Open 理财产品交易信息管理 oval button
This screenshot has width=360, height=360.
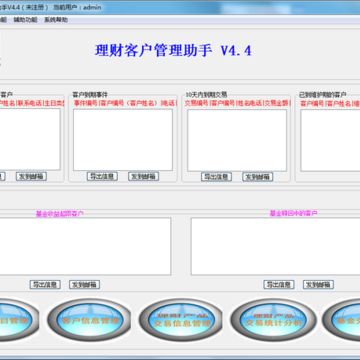[180, 320]
